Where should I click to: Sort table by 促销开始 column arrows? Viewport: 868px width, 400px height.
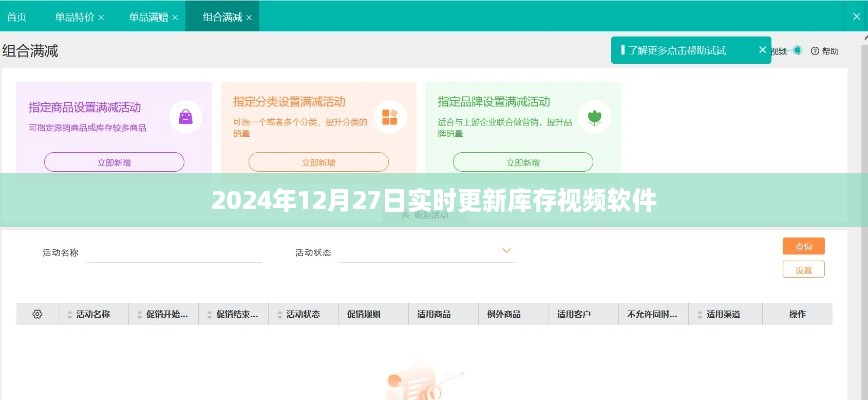click(140, 315)
